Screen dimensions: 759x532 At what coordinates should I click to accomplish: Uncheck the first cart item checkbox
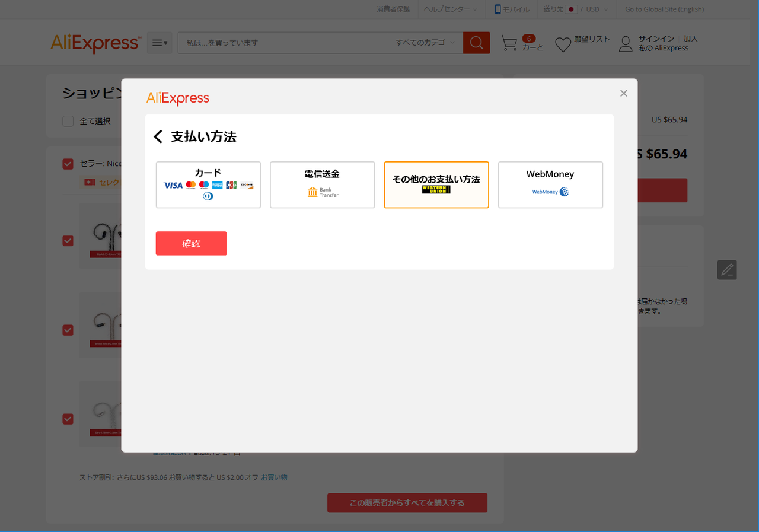[68, 241]
